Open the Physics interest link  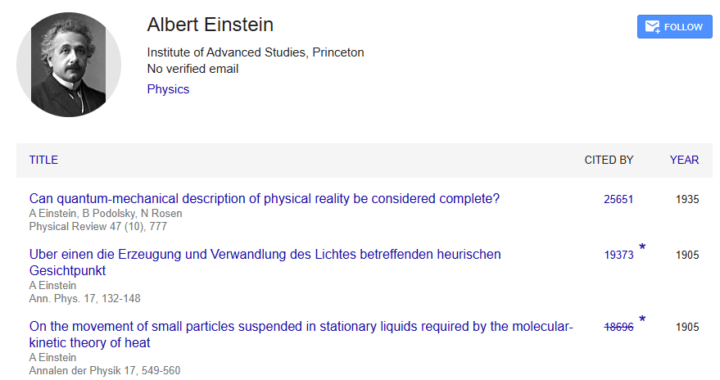click(168, 89)
